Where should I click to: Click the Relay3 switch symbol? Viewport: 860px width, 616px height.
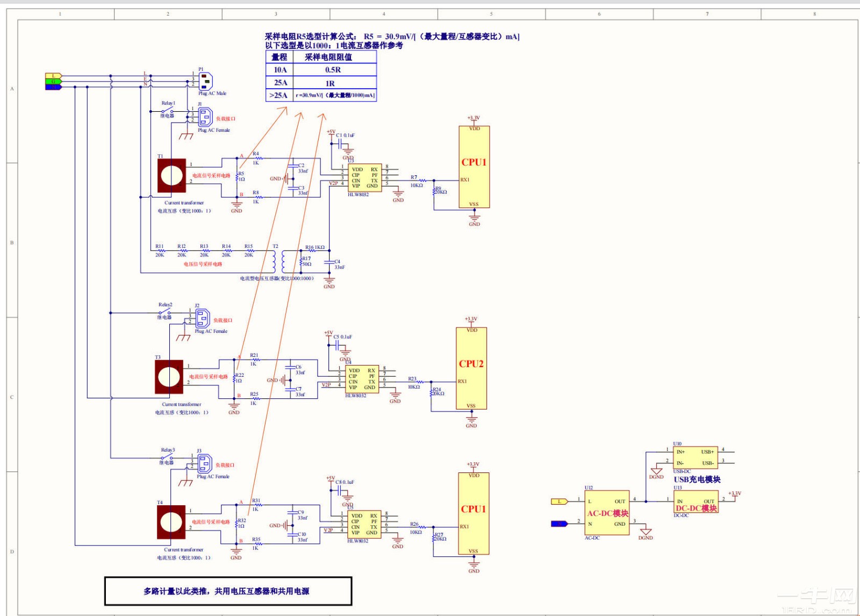click(167, 457)
